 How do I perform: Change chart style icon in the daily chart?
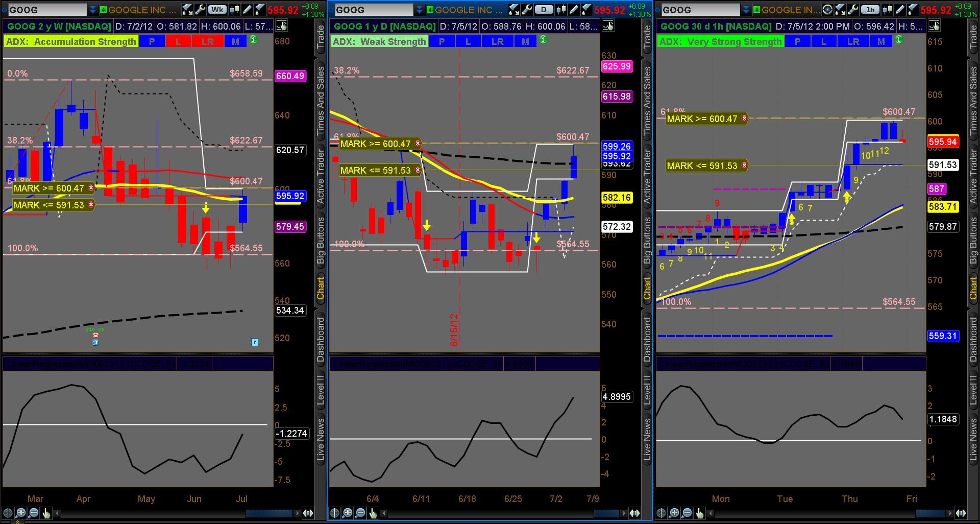point(561,10)
